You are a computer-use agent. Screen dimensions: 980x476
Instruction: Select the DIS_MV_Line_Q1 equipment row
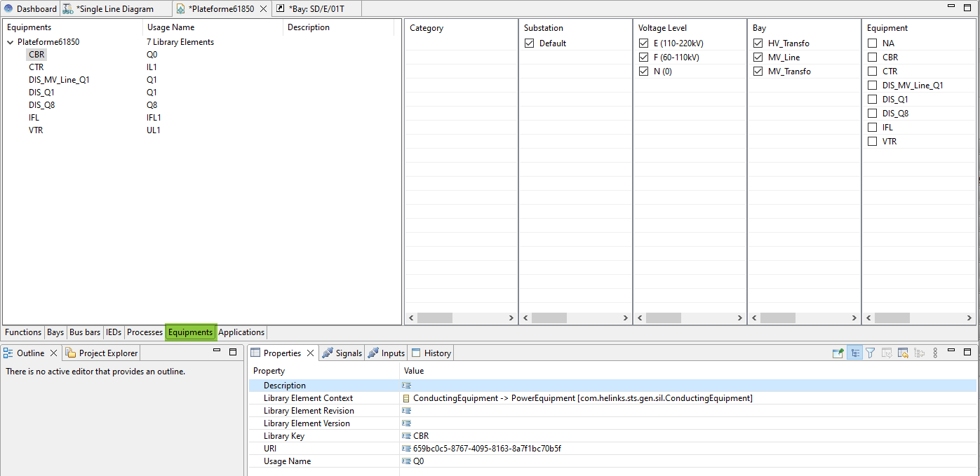(x=59, y=80)
